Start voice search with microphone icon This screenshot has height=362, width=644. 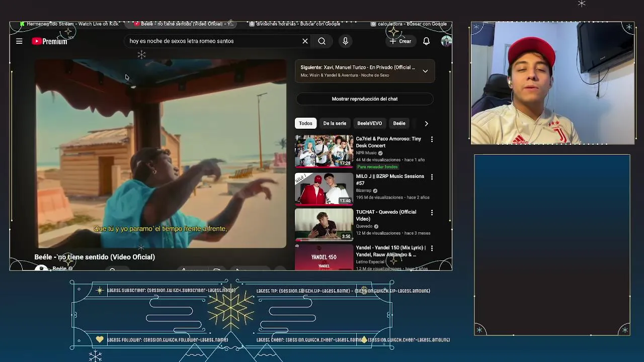pos(345,41)
